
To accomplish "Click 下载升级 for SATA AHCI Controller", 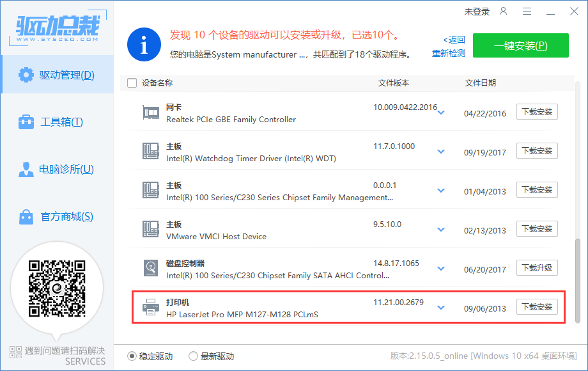I will point(537,268).
